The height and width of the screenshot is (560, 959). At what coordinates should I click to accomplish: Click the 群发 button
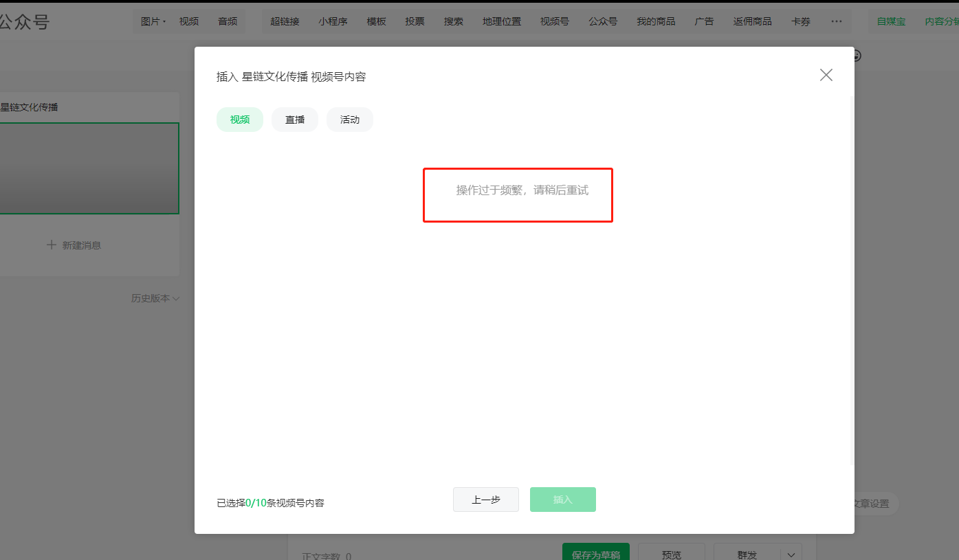[747, 552]
